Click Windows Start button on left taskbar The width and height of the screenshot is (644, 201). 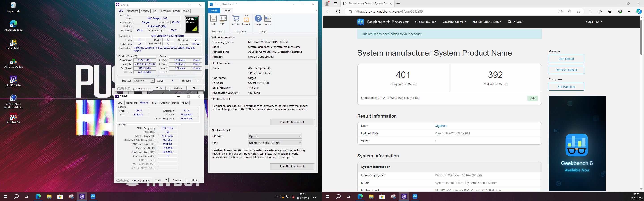(x=5, y=197)
